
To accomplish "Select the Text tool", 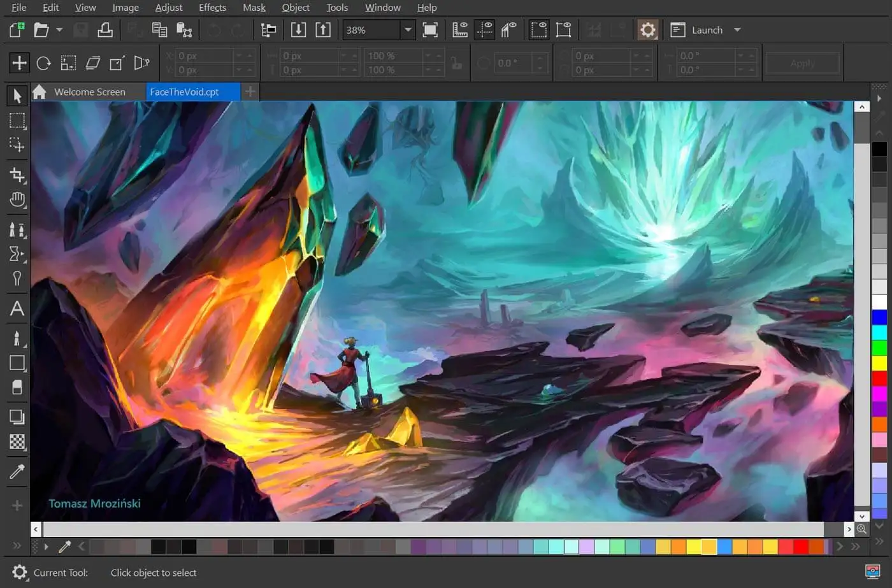I will [17, 309].
